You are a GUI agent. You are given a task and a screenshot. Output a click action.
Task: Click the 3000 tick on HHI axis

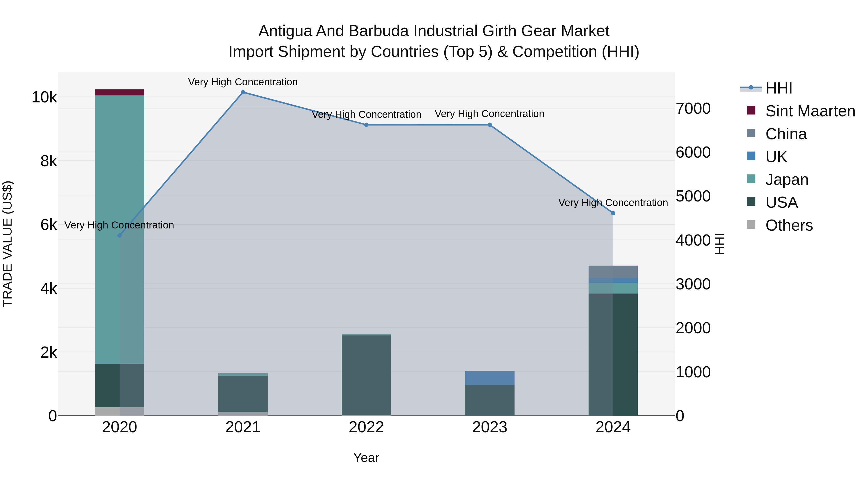pos(693,284)
